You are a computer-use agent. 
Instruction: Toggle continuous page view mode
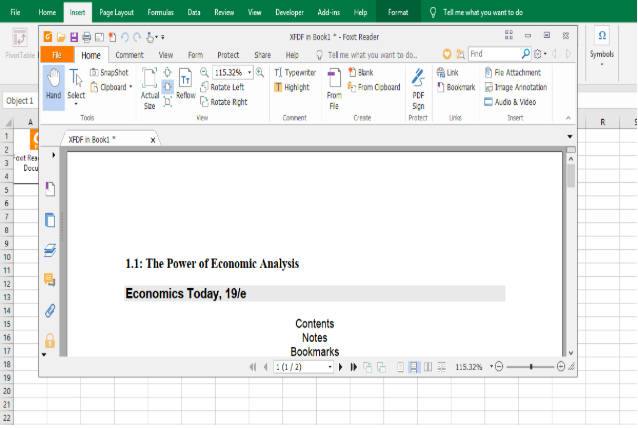pos(414,367)
